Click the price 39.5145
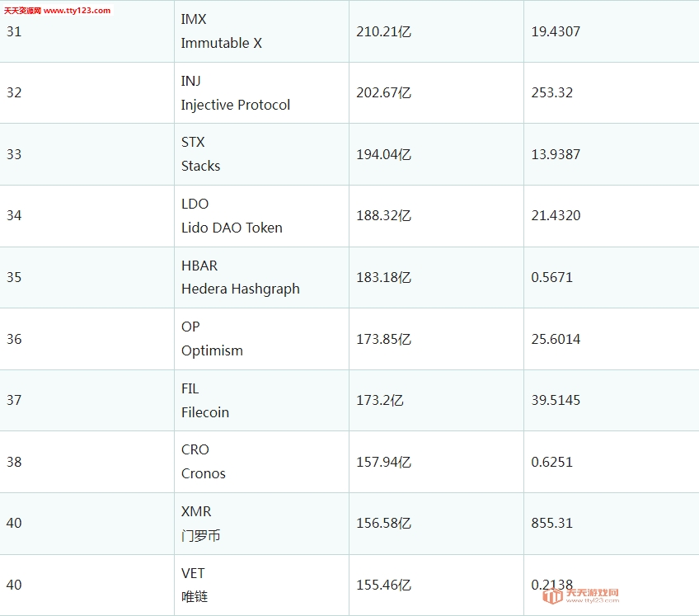The image size is (699, 616). pos(556,400)
